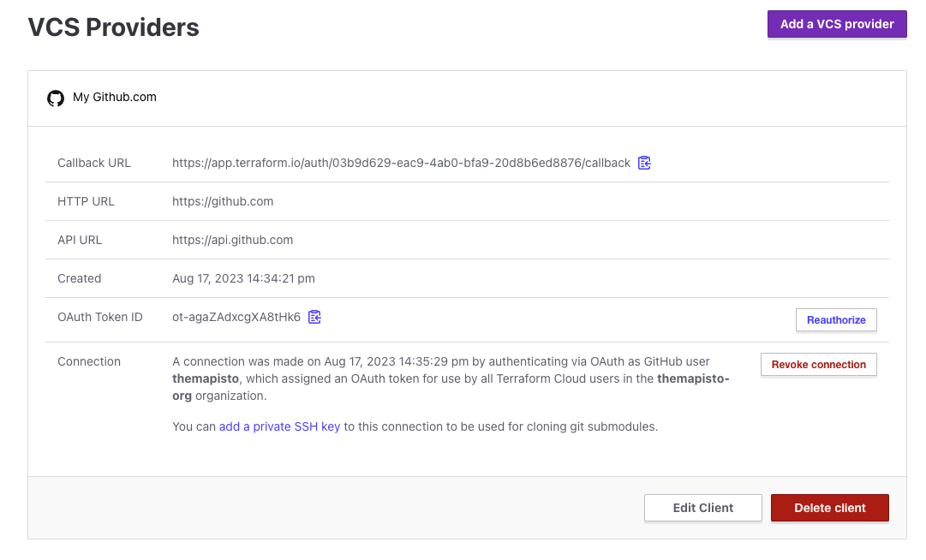Viewport: 926px width, 560px height.
Task: Click the OAuth Token ID row label
Action: click(x=100, y=318)
